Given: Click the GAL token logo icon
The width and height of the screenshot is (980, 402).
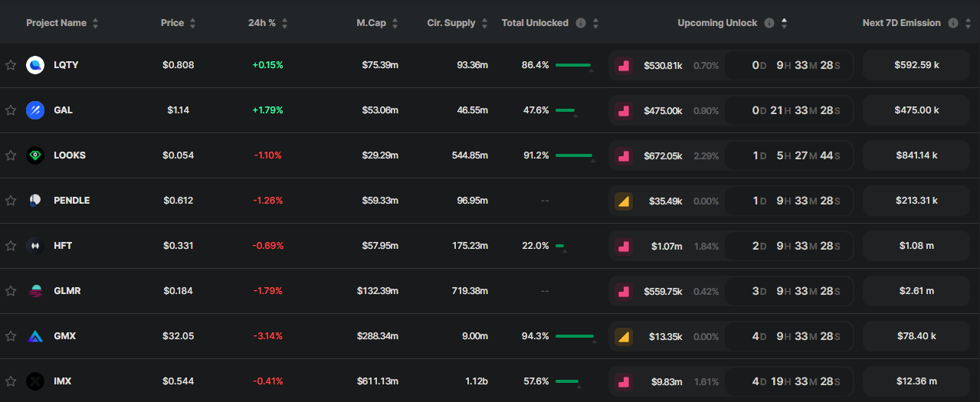Looking at the screenshot, I should [35, 110].
